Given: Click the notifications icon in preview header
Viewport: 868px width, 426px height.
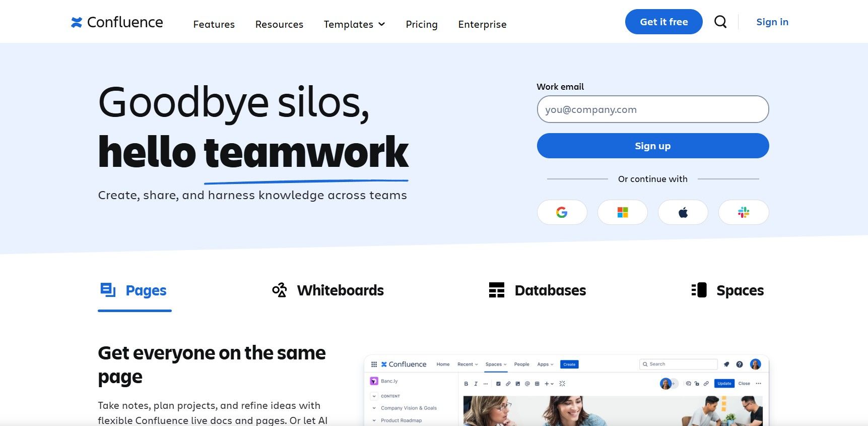Looking at the screenshot, I should (726, 364).
